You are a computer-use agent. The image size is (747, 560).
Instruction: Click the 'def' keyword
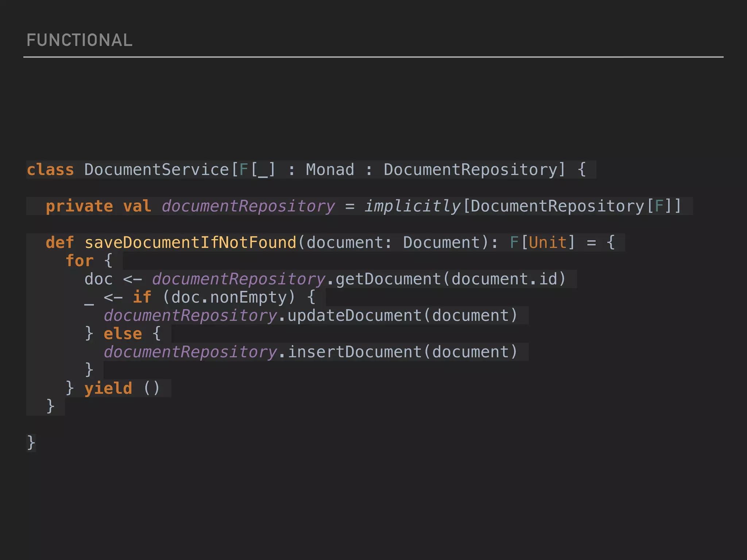click(60, 243)
